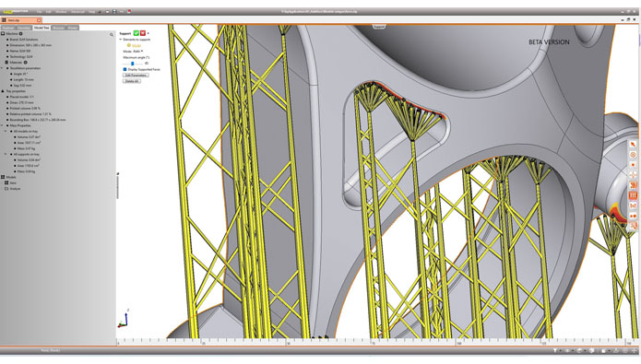Select arrow pointer tool in right toolbar
Image resolution: width=641 pixels, height=364 pixels.
point(633,145)
